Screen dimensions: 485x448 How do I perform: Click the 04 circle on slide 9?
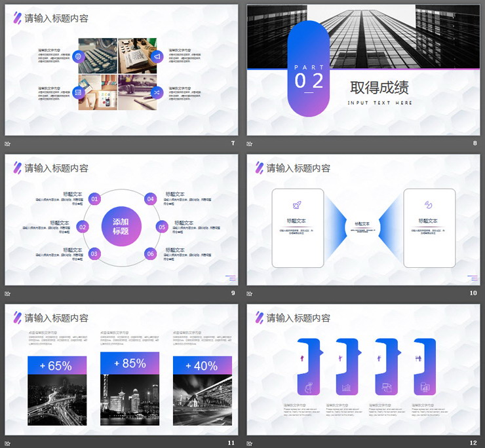tap(150, 199)
